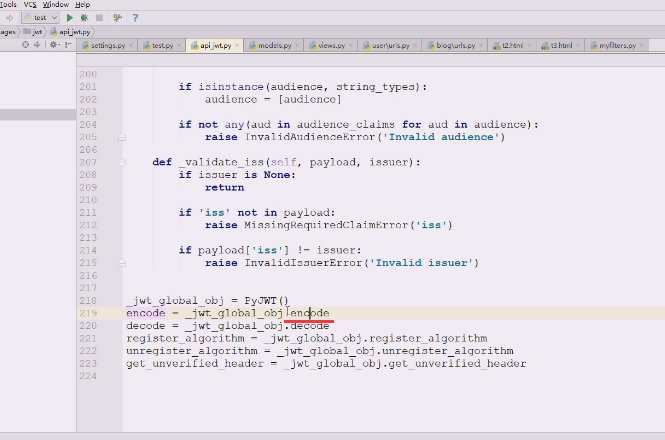This screenshot has height=440, width=665.
Task: Click 'decode' variable at start of line 220
Action: click(x=145, y=326)
